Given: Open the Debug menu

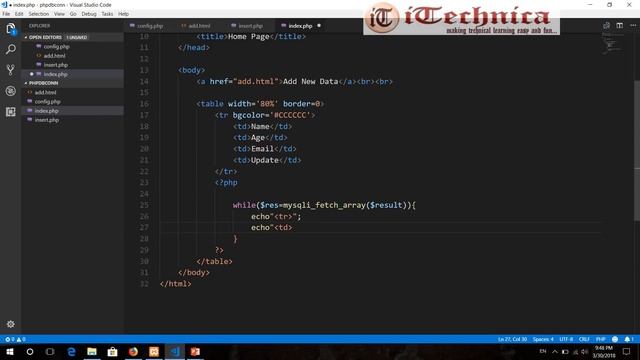Looking at the screenshot, I should tap(89, 14).
